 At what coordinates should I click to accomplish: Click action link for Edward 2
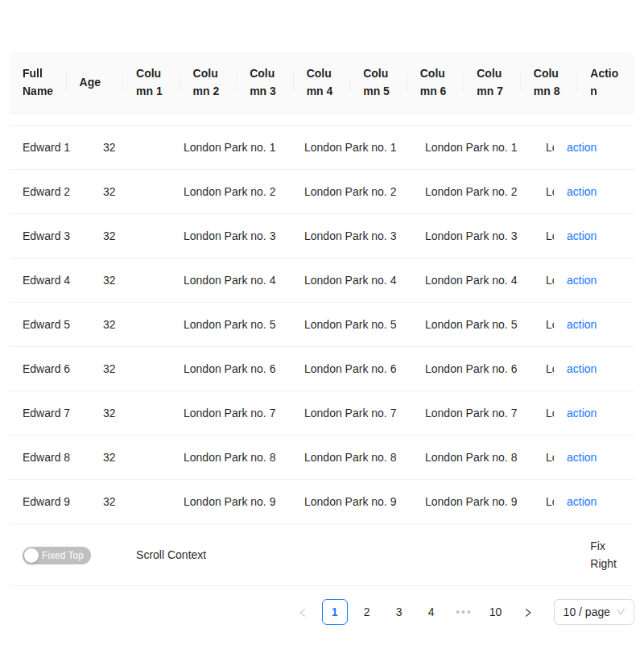click(x=581, y=192)
